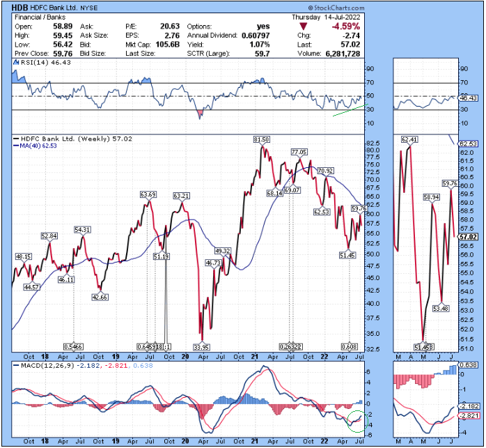Viewport: 486px width, 448px height.
Task: Click the 54.31 price label
Action: coord(82,230)
